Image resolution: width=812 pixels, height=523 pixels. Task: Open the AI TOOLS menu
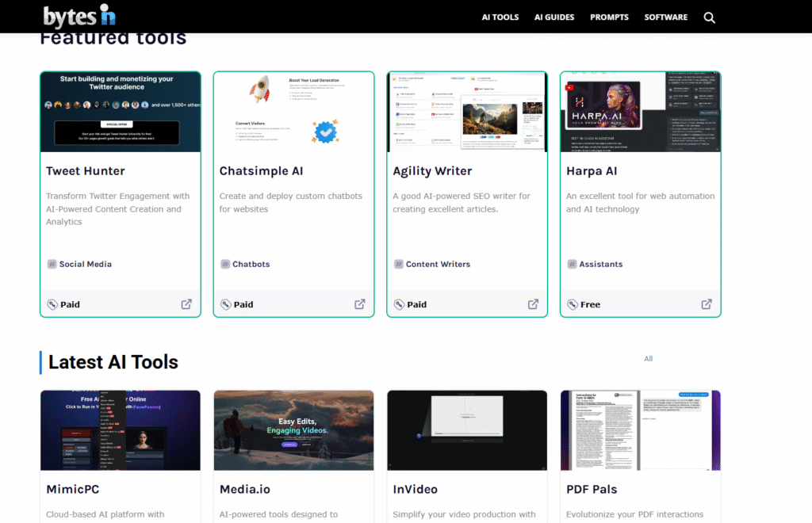[500, 17]
